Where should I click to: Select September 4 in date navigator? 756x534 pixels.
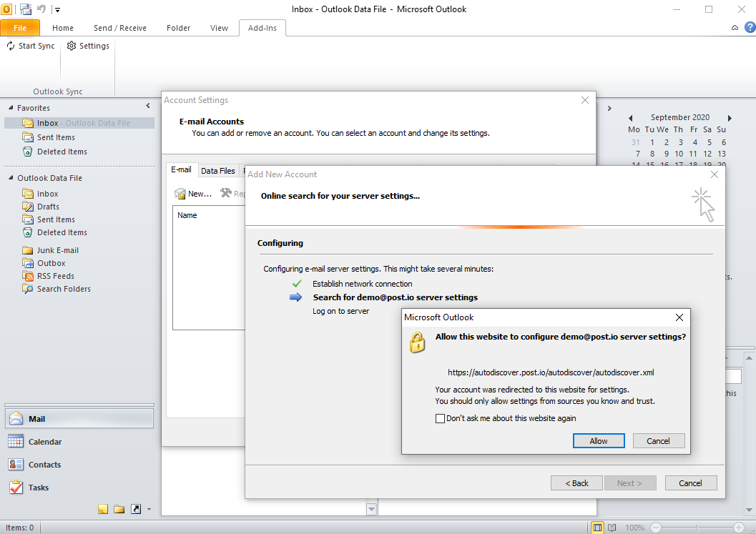click(694, 142)
